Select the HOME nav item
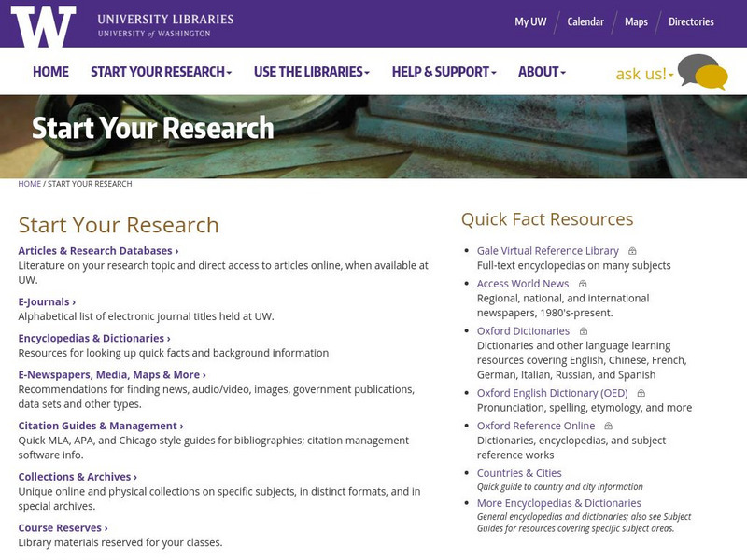 50,72
